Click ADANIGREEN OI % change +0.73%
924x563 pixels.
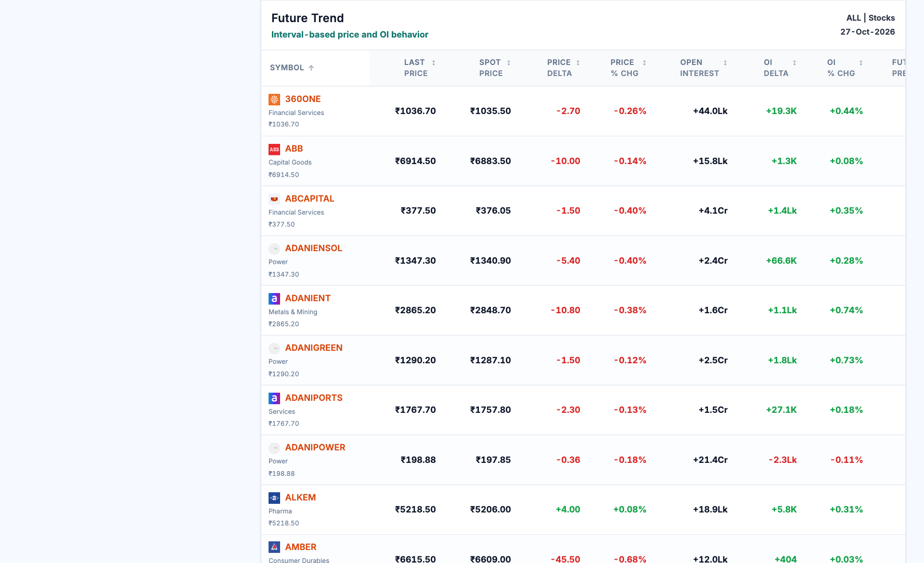[x=846, y=360]
